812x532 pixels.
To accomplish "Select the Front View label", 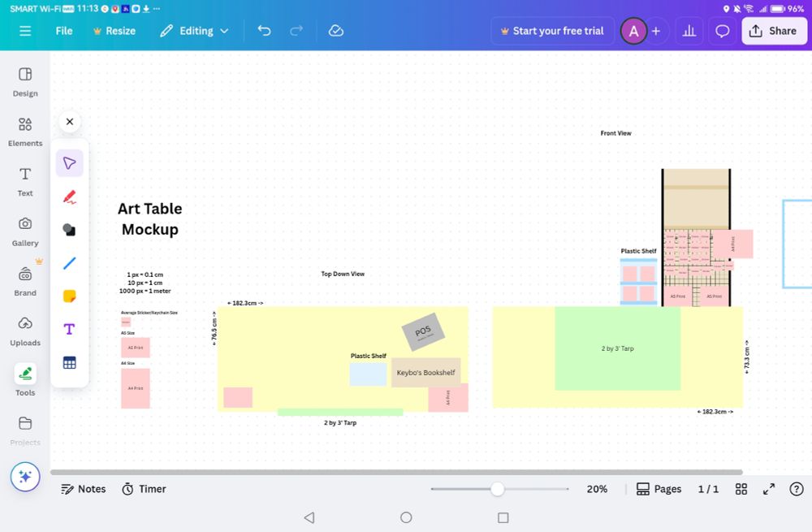I will pyautogui.click(x=615, y=133).
